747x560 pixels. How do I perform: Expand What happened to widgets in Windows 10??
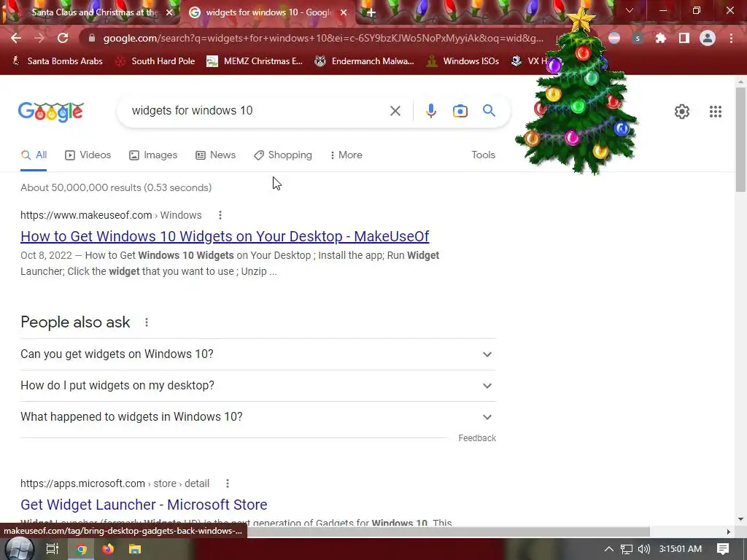point(258,417)
